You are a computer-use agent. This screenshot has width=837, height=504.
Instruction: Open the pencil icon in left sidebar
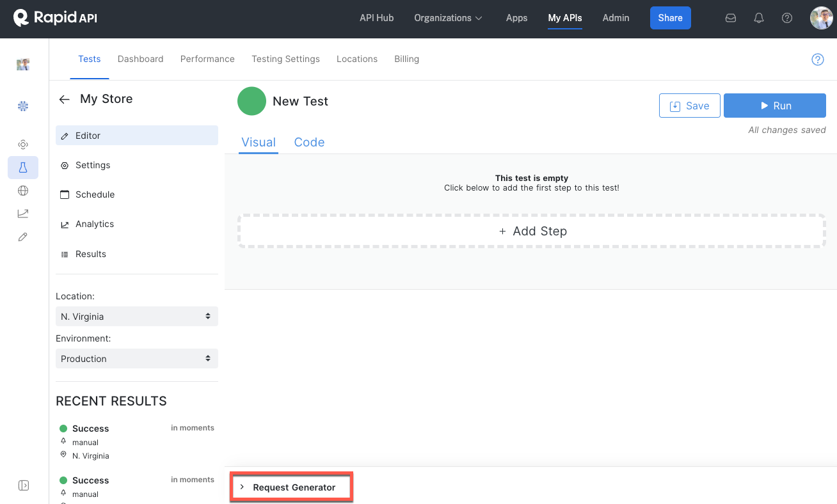(x=23, y=237)
